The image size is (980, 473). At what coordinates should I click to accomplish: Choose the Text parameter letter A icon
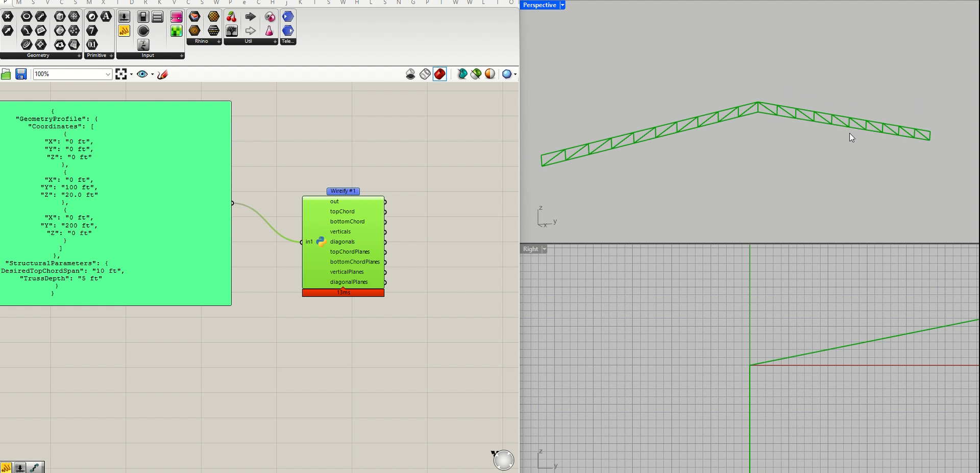pyautogui.click(x=106, y=16)
